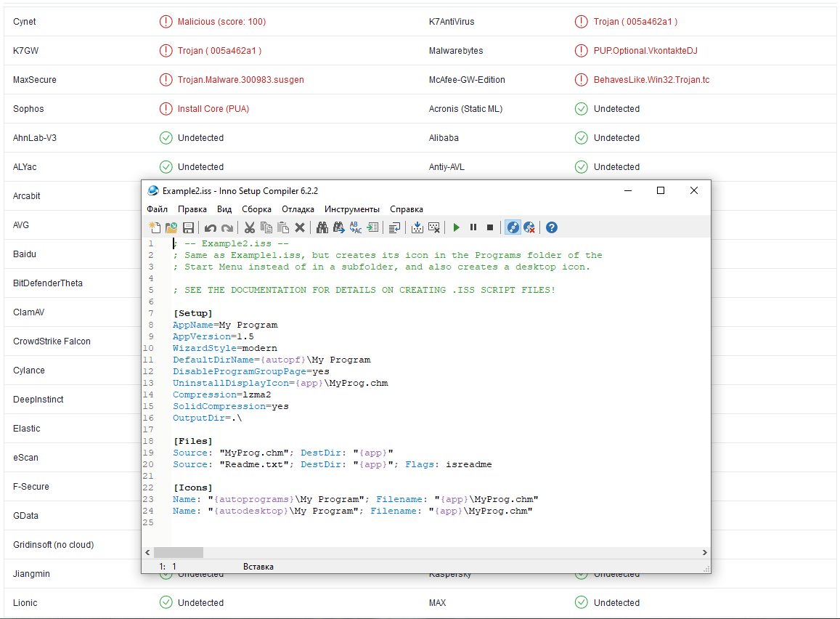Screen dimensions: 840x619
Task: Toggle word wrap toolbar icon
Action: click(395, 228)
